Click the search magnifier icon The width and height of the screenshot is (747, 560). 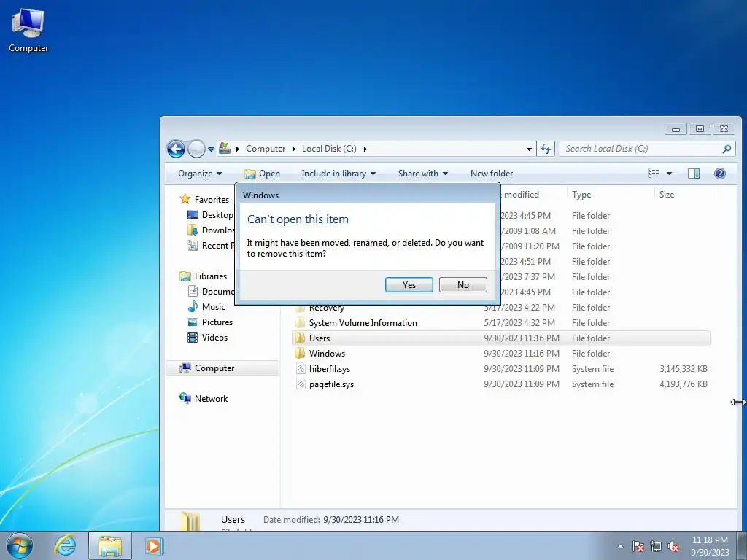[727, 149]
